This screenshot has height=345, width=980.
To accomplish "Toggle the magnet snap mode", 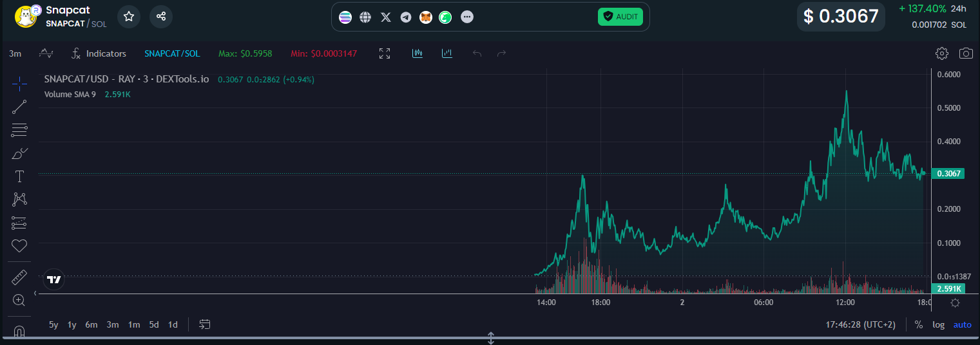I will (x=19, y=332).
